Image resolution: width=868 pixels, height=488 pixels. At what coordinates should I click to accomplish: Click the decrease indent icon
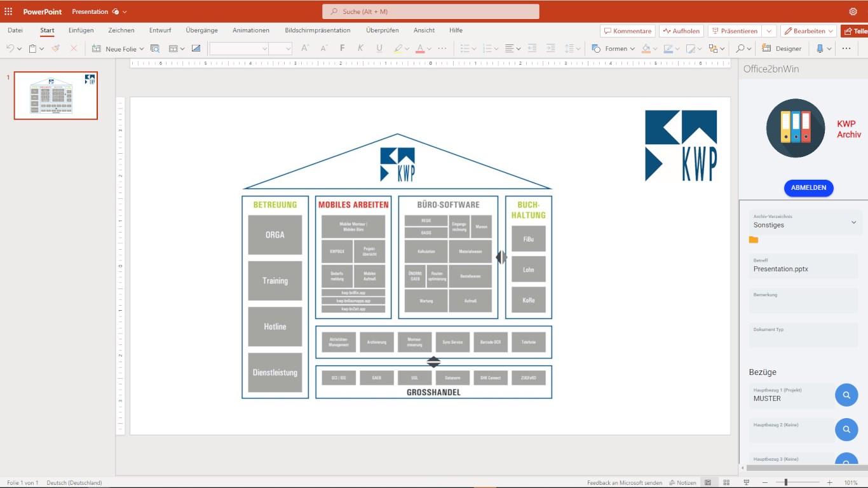point(532,48)
